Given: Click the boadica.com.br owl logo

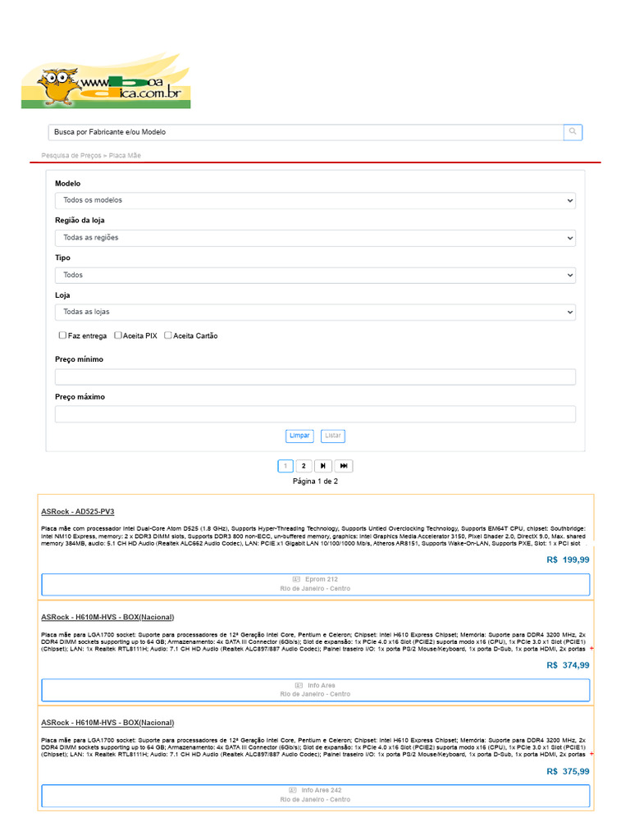Looking at the screenshot, I should click(106, 80).
